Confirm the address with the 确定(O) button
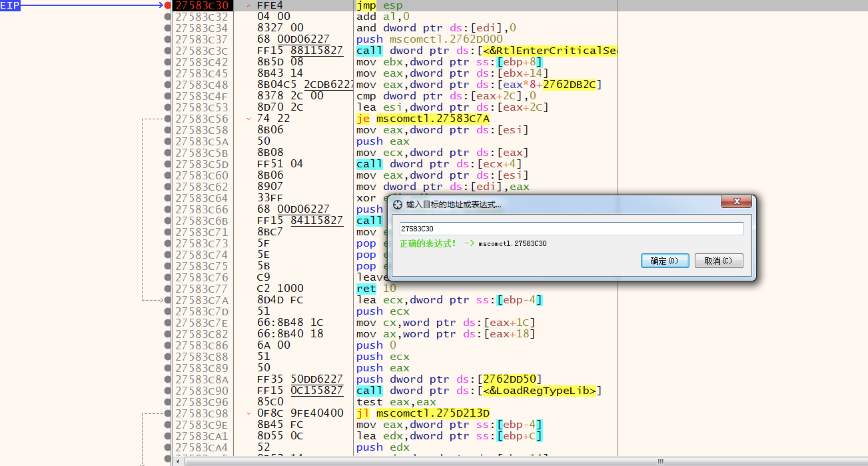The image size is (868, 466). 664,261
